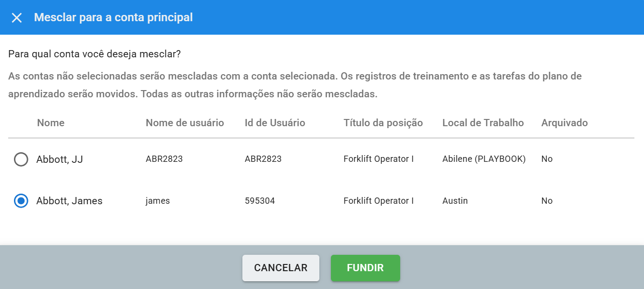Viewport: 644px width, 289px height.
Task: Click the name Abbott, James
Action: [69, 201]
